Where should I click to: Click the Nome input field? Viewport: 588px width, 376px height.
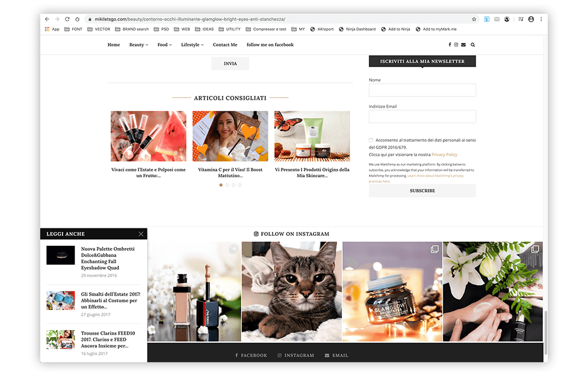[422, 90]
